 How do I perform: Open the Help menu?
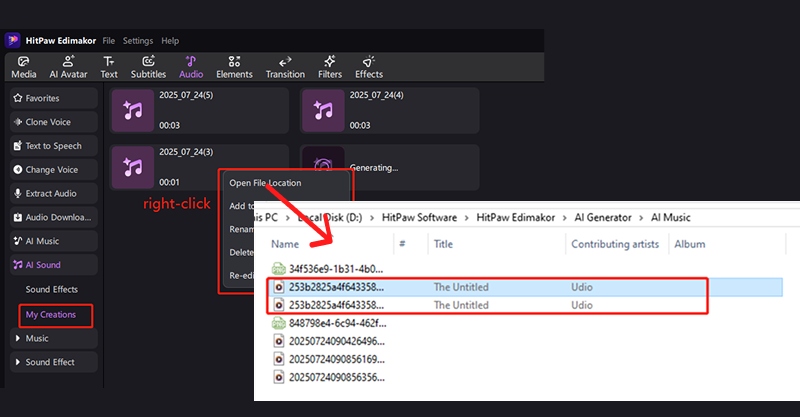coord(170,41)
